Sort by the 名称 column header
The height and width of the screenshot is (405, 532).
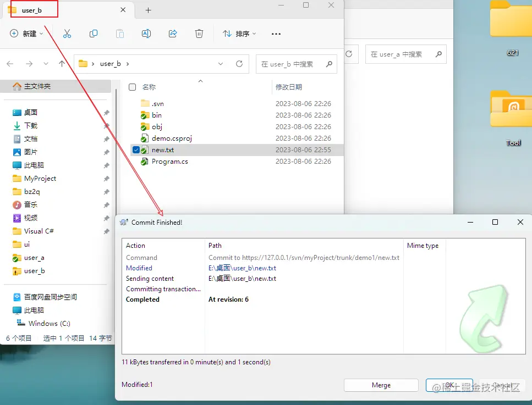pyautogui.click(x=149, y=87)
